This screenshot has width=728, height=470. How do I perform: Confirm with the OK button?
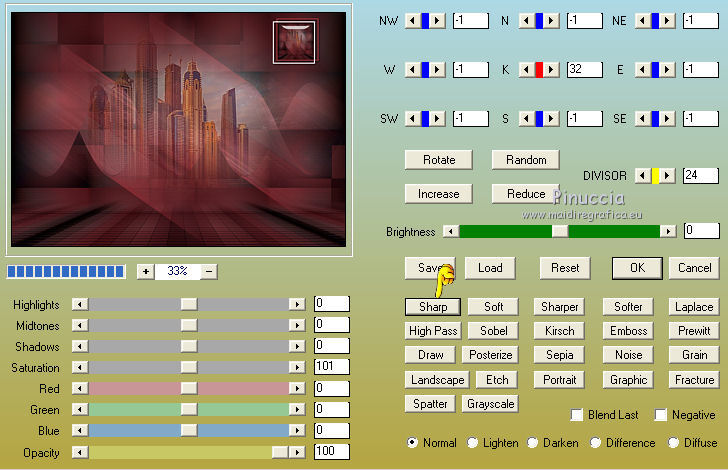coord(637,268)
